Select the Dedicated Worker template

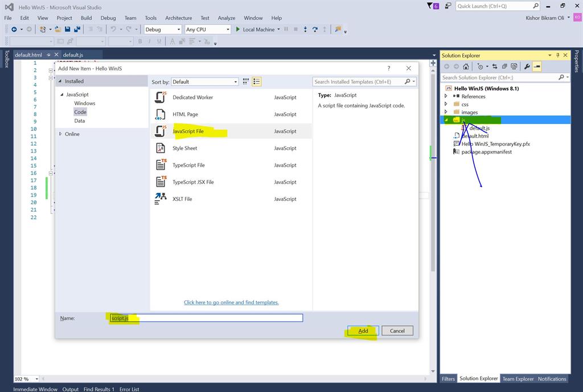[x=231, y=97]
